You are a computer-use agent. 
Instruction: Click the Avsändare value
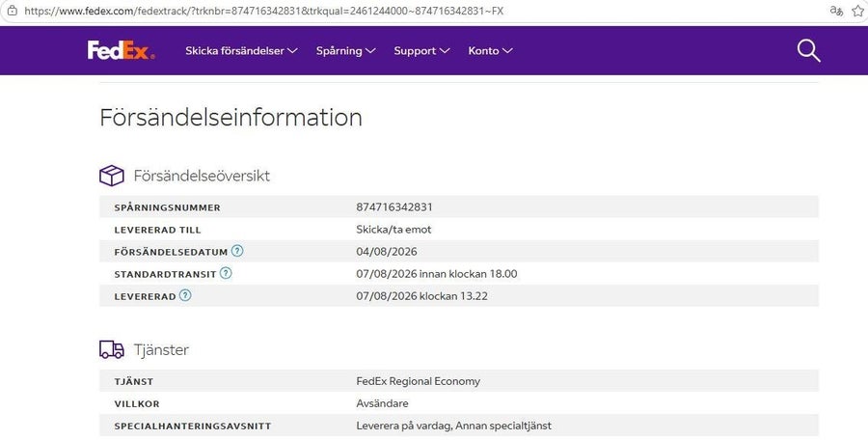[382, 403]
